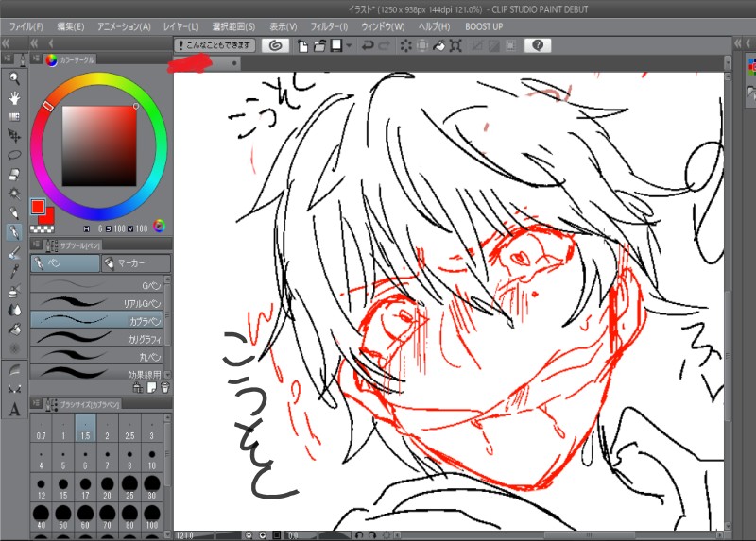
Task: Open the Color Circle panel menu
Action: click(x=36, y=59)
